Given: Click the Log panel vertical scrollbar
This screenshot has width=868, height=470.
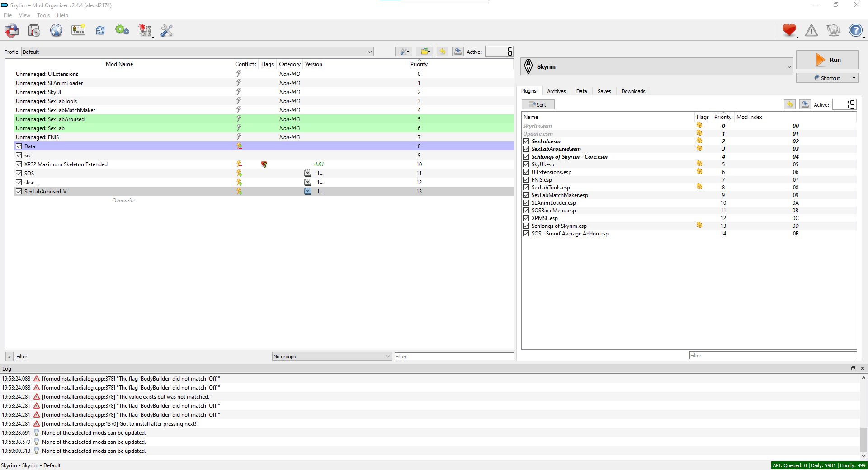Looking at the screenshot, I should pyautogui.click(x=863, y=417).
